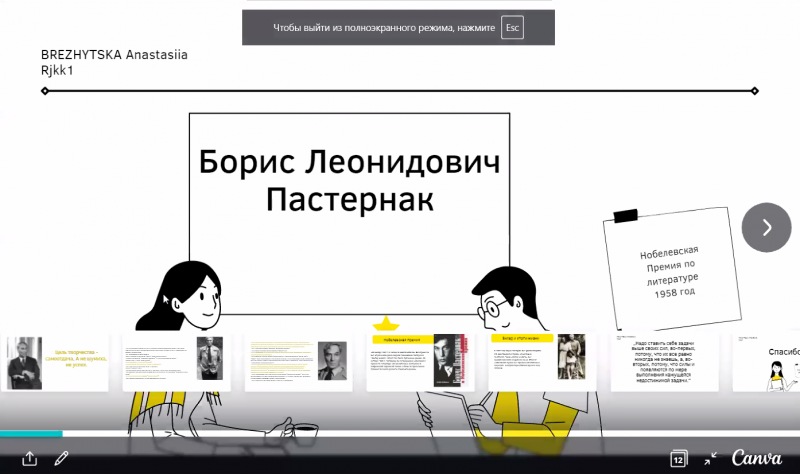Viewport: 800px width, 474px height.
Task: Open the 'Цель творчества' slide thumbnail
Action: pyautogui.click(x=54, y=362)
